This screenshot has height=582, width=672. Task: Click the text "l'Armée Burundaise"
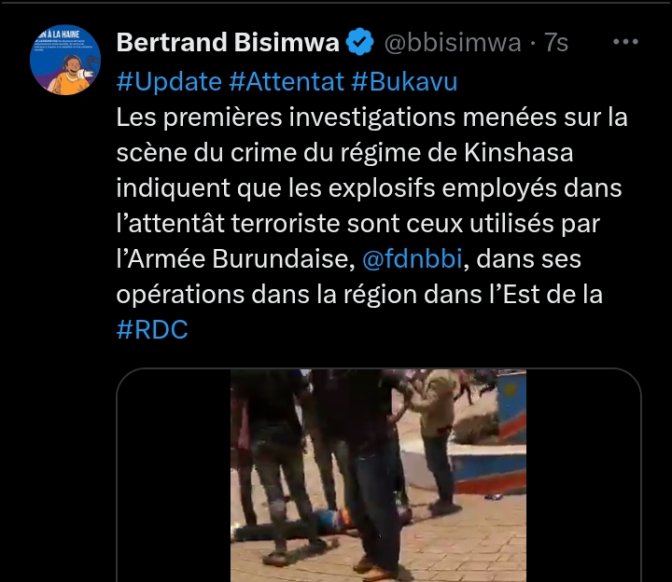[x=236, y=259]
